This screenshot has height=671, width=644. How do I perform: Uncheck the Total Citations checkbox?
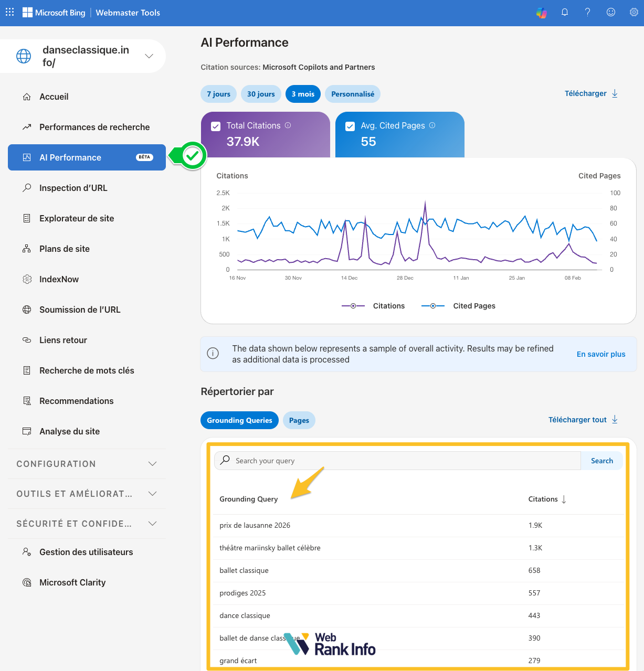pos(216,126)
